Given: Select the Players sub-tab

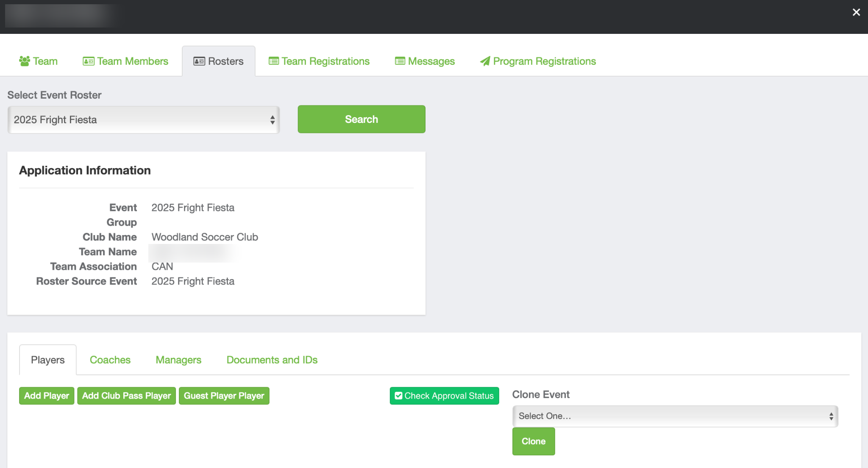Looking at the screenshot, I should [x=48, y=360].
